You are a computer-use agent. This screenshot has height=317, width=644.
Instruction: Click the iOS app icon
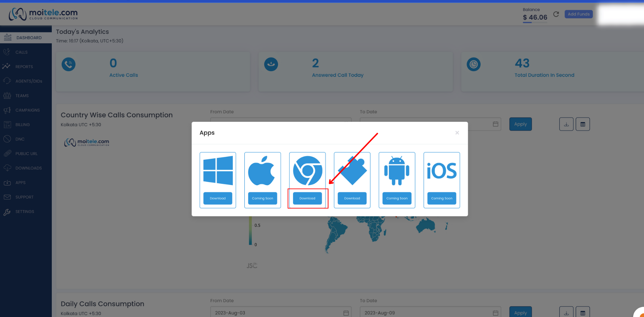point(442,171)
